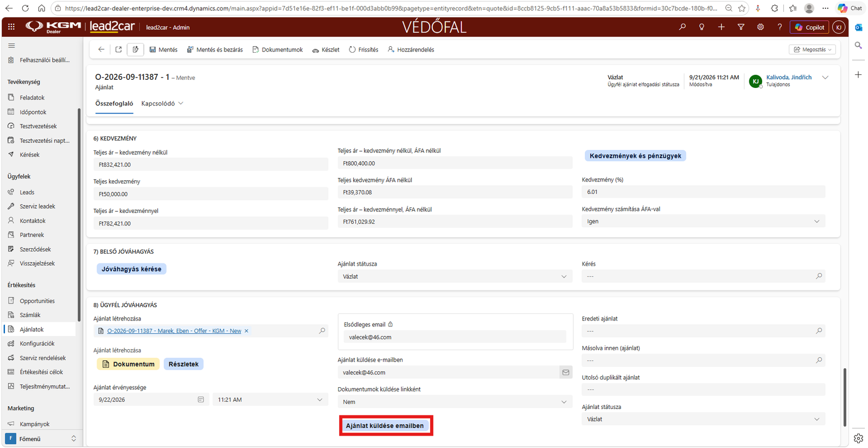Click the Mentés save command
868x448 pixels.
tap(163, 49)
